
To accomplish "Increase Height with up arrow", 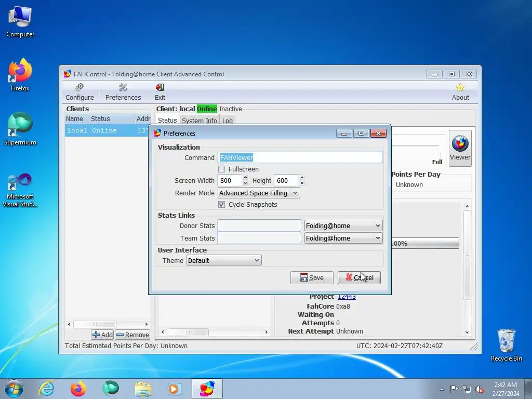I will pyautogui.click(x=302, y=178).
